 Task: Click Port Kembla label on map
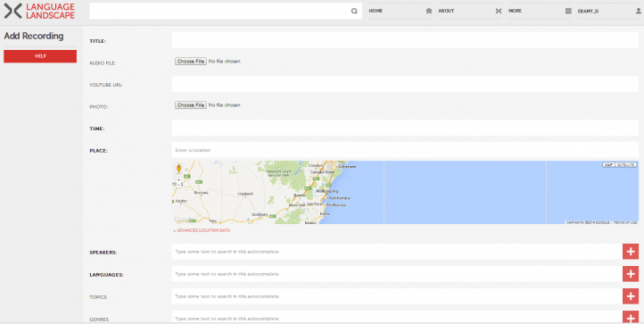coord(340,198)
